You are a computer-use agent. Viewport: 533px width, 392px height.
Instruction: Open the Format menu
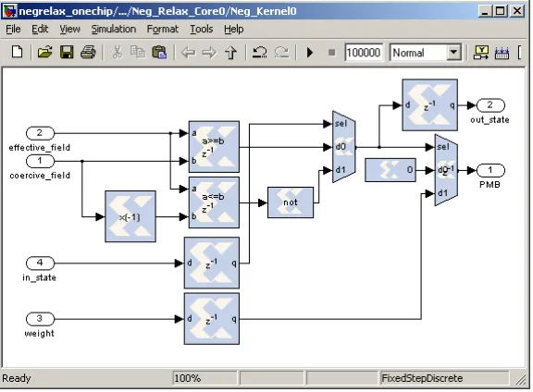163,30
